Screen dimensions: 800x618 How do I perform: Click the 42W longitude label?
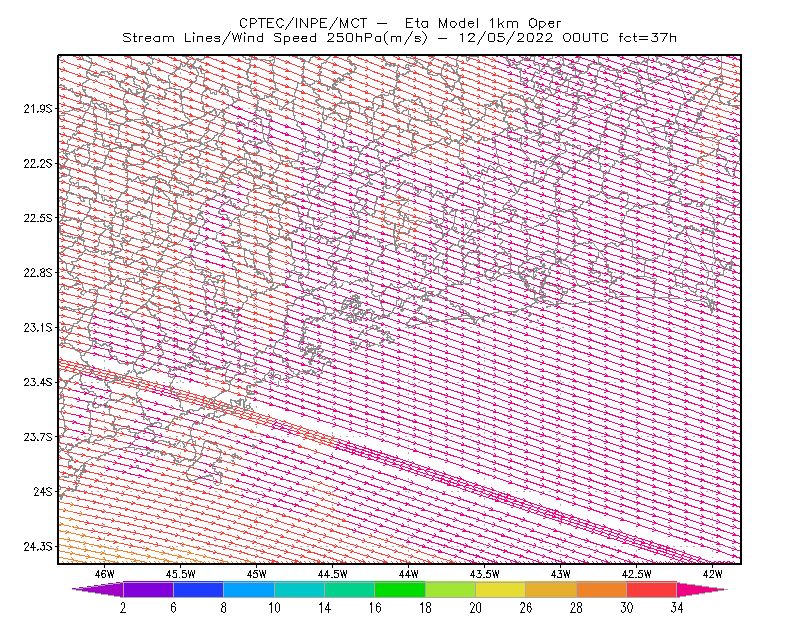(x=713, y=574)
